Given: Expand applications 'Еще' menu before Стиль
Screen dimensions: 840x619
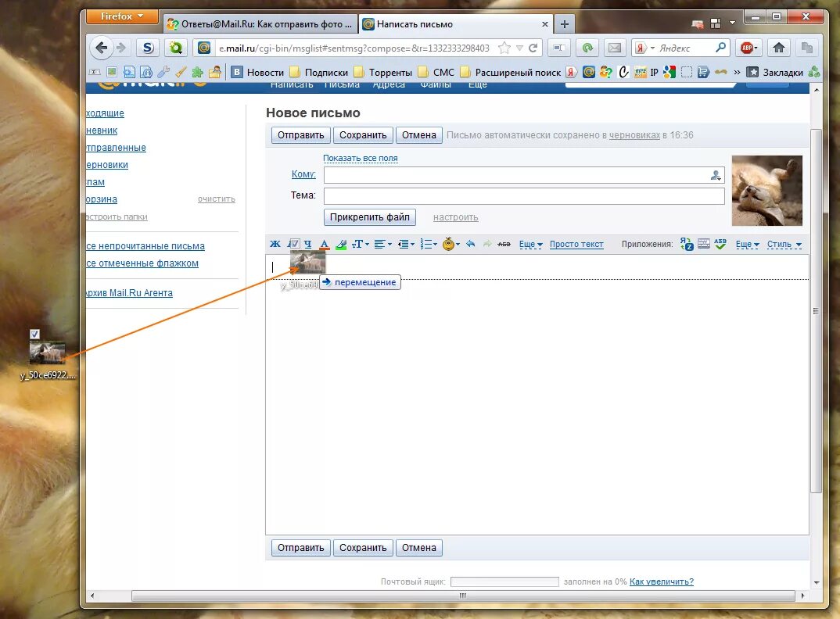Looking at the screenshot, I should 748,244.
